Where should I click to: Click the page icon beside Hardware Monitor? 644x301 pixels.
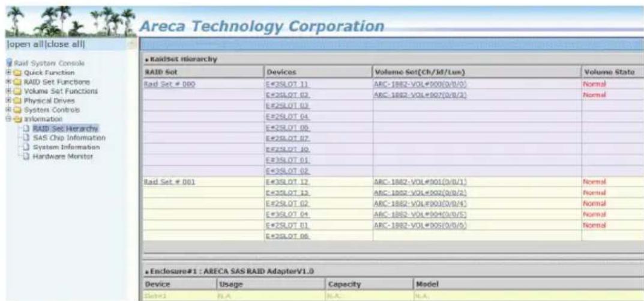pos(27,157)
